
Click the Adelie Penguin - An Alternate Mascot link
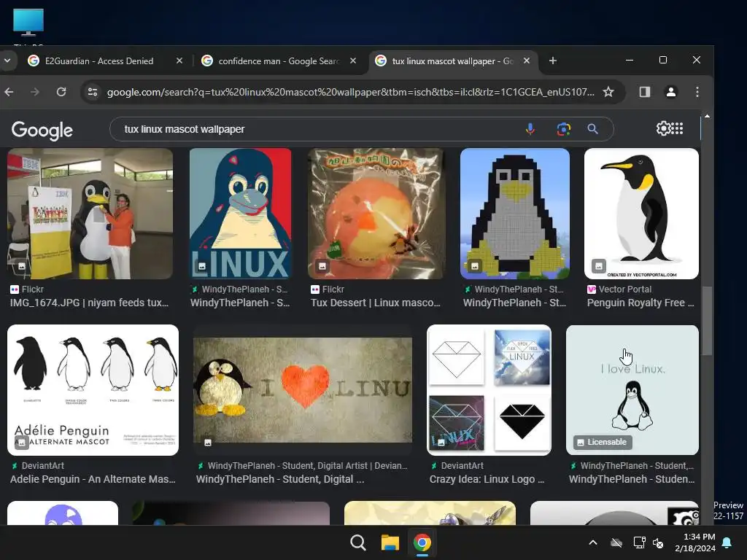click(x=93, y=479)
